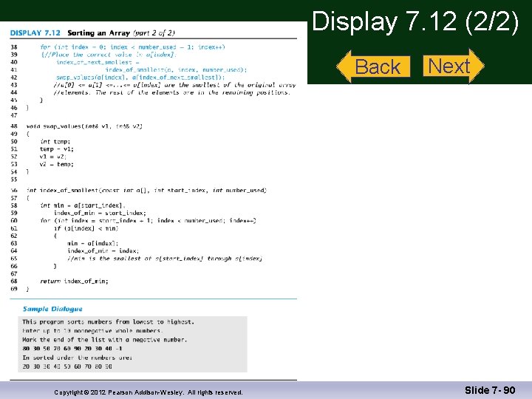This screenshot has height=399, width=532.
Task: Click the 'swap_values(a[index]' call on line 42
Action: [x=91, y=78]
